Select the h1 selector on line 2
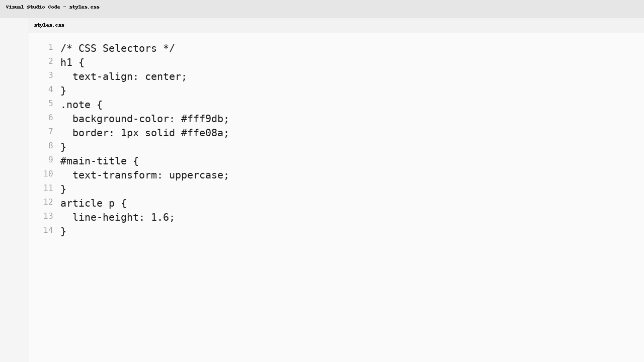The image size is (644, 362). pyautogui.click(x=66, y=62)
